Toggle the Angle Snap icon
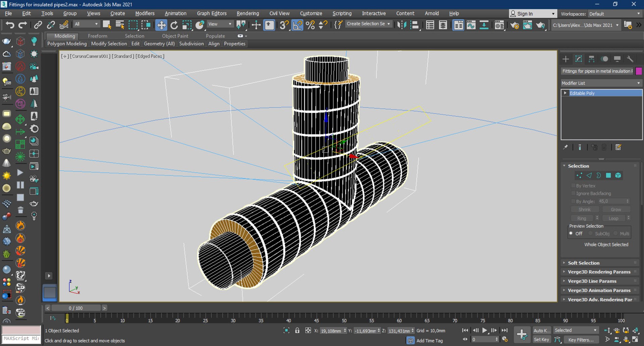644x346 pixels. coord(298,25)
